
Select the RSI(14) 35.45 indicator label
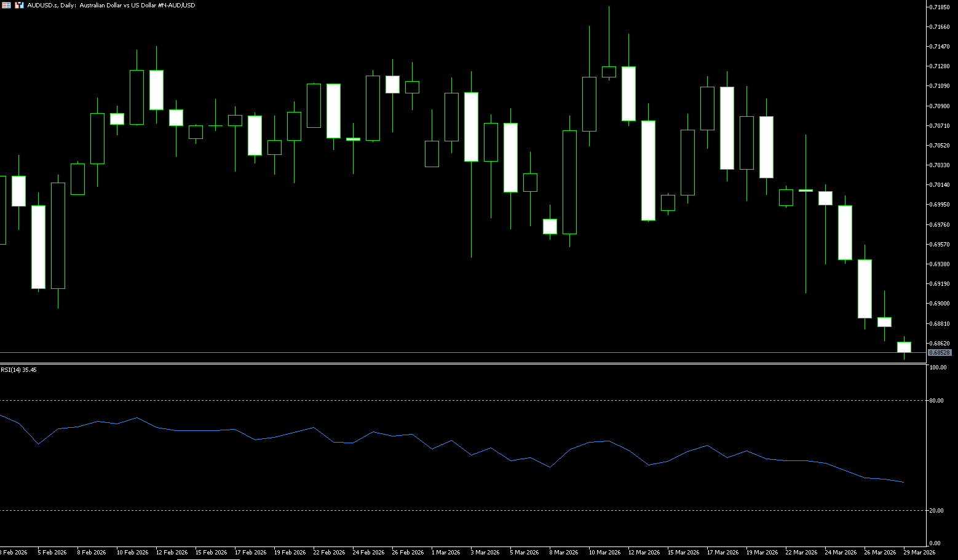point(18,370)
